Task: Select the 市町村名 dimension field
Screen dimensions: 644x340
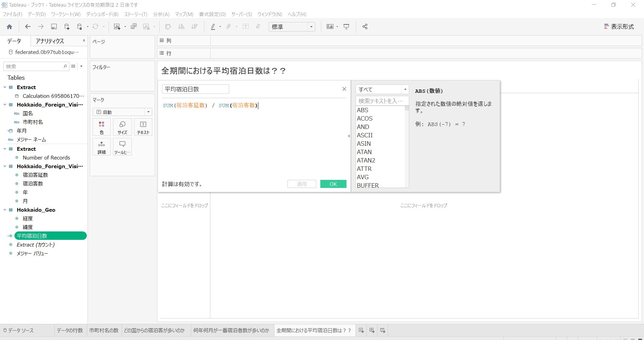Action: pos(33,122)
